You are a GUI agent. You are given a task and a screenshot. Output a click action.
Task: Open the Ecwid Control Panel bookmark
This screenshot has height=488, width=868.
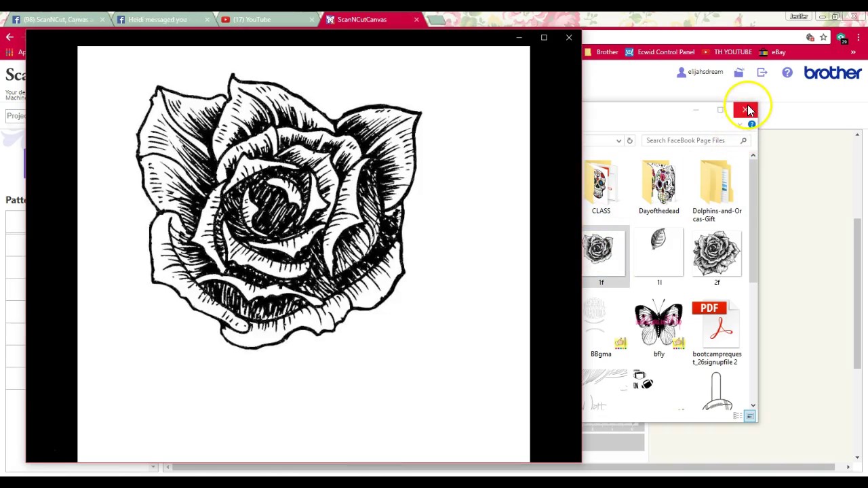(666, 52)
